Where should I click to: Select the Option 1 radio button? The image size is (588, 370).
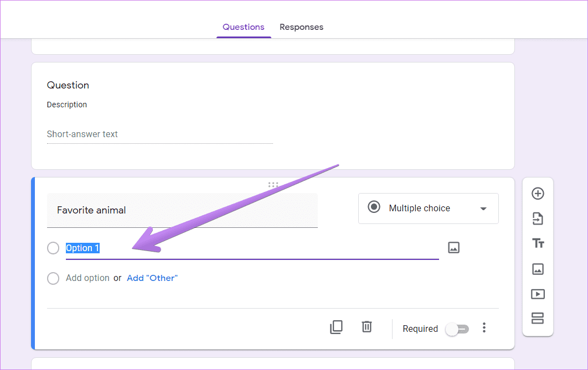(53, 248)
